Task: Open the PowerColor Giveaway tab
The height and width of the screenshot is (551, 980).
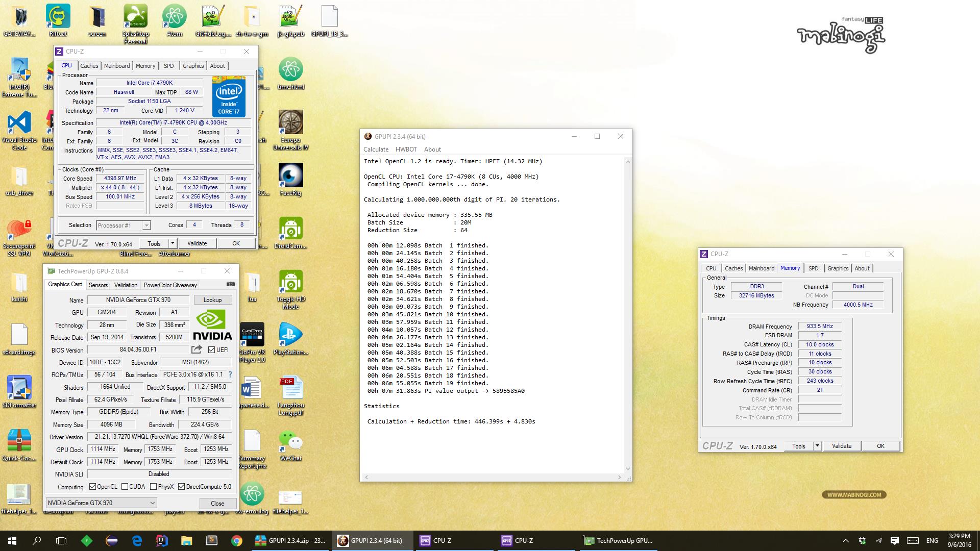Action: [170, 285]
